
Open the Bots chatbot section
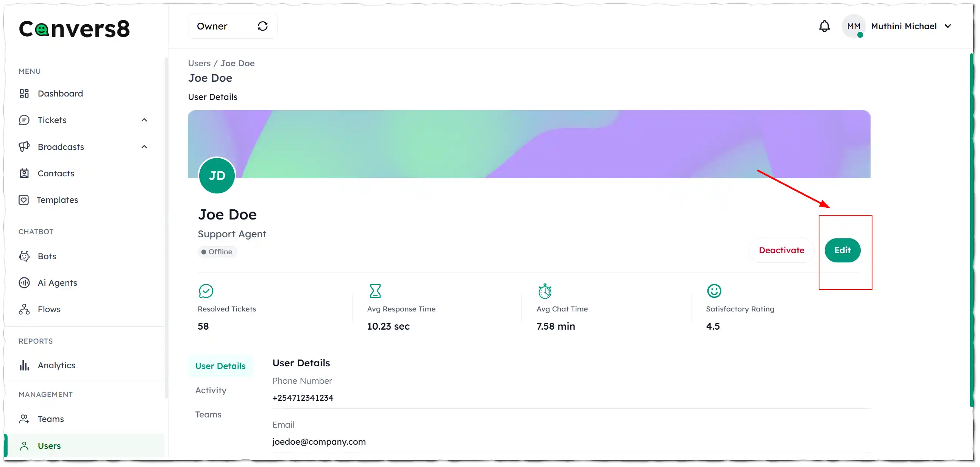click(47, 256)
